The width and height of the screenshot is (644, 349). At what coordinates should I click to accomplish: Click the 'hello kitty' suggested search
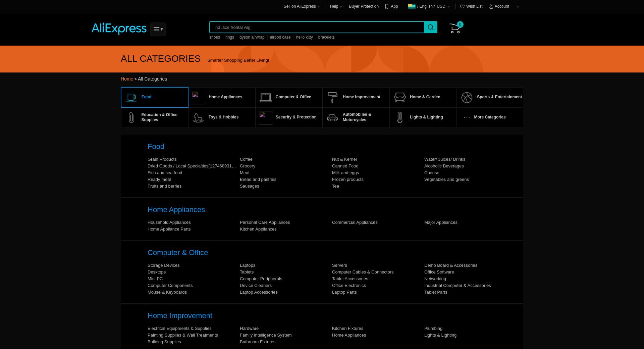click(304, 37)
